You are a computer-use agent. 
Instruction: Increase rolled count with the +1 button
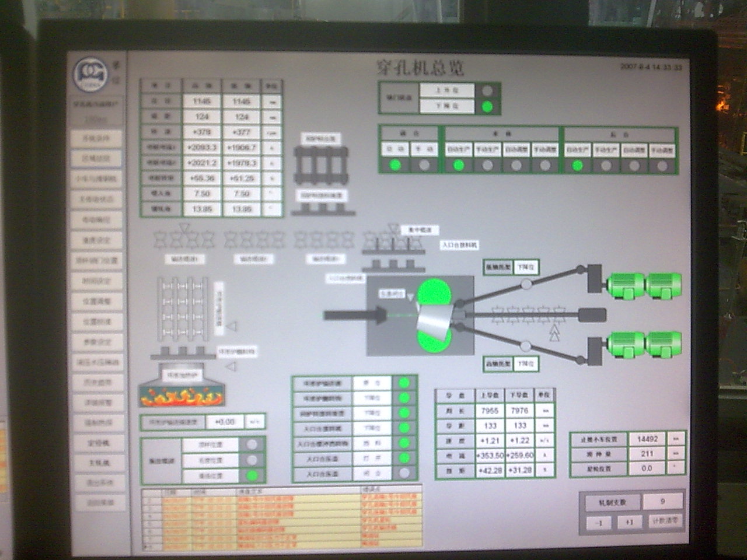629,523
